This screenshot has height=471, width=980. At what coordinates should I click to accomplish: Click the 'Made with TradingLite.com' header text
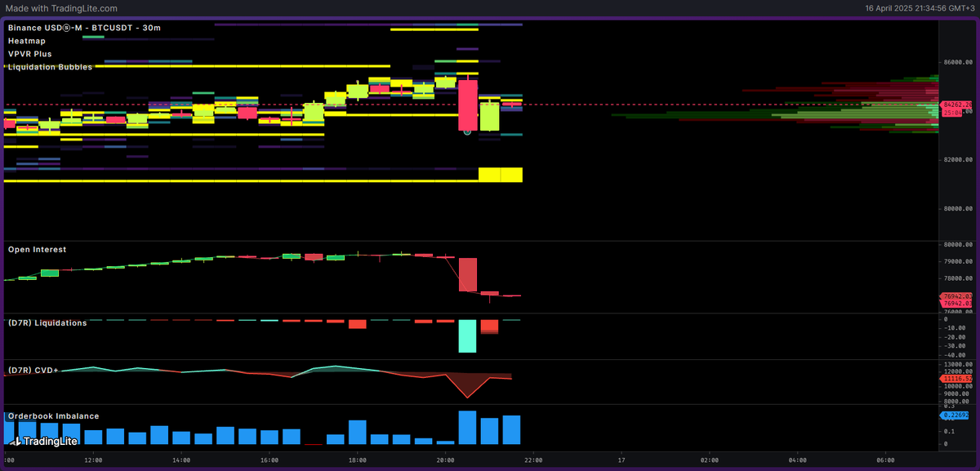(x=61, y=8)
